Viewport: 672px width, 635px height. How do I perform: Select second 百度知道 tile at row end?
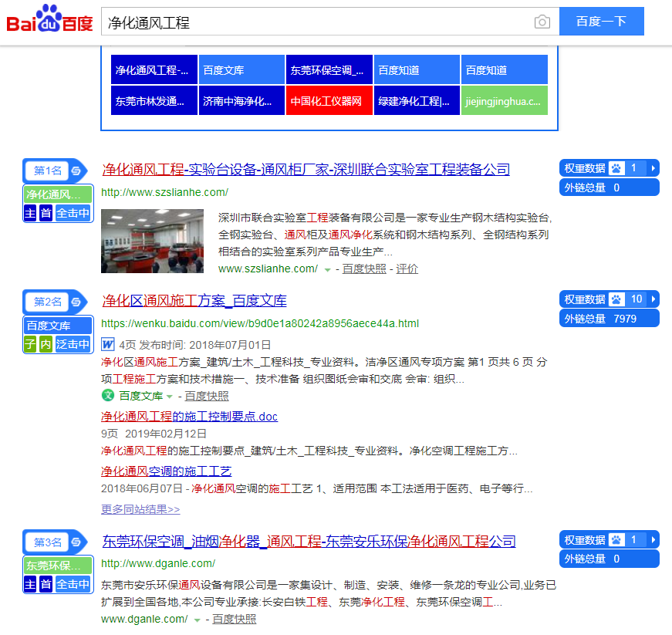point(505,70)
